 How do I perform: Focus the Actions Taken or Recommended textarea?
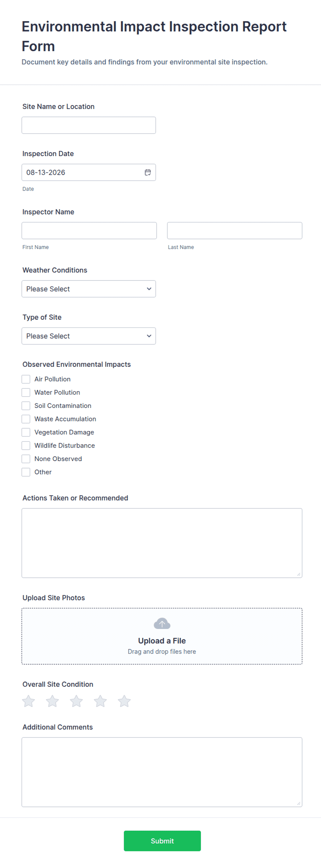(162, 543)
